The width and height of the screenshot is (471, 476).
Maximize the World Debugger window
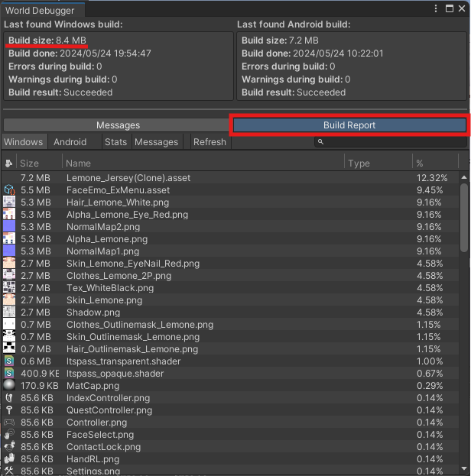(x=449, y=8)
